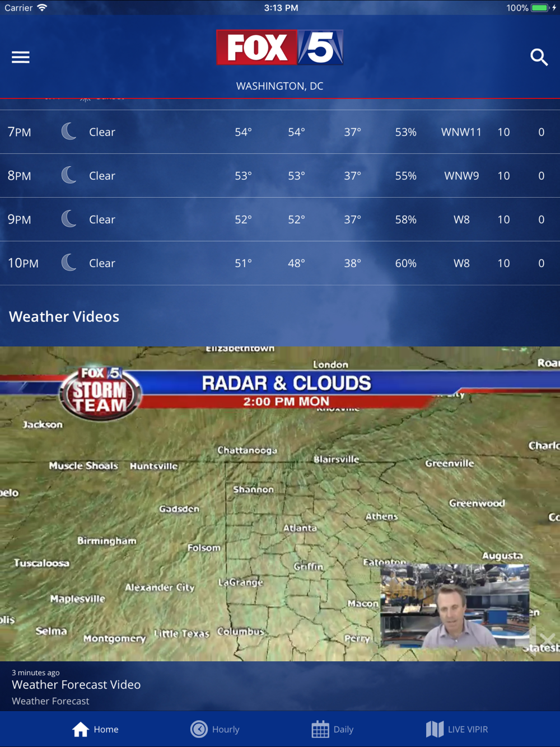Tap the 53% humidity value

[x=405, y=132]
